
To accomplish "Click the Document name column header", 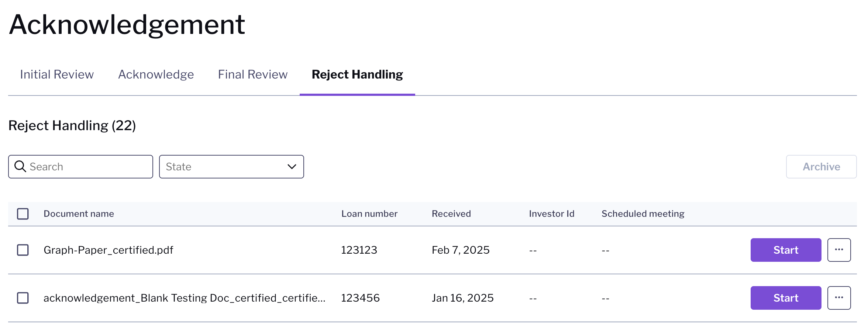I will point(79,214).
